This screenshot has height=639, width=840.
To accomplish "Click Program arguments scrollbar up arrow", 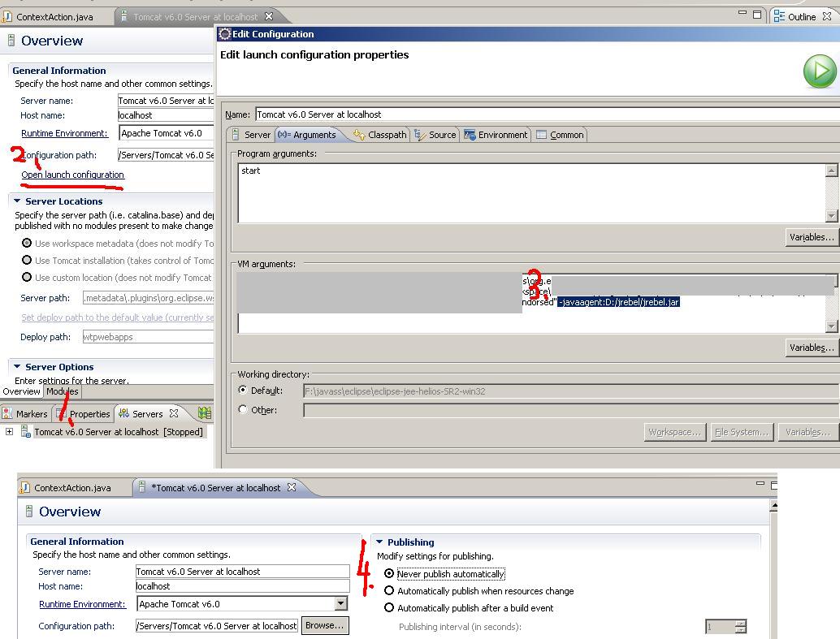I will point(831,171).
